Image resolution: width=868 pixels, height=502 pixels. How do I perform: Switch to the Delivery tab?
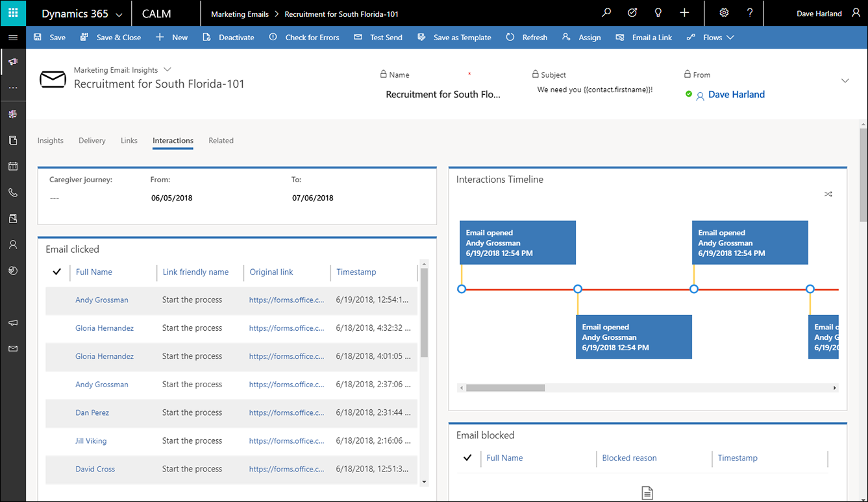click(92, 140)
